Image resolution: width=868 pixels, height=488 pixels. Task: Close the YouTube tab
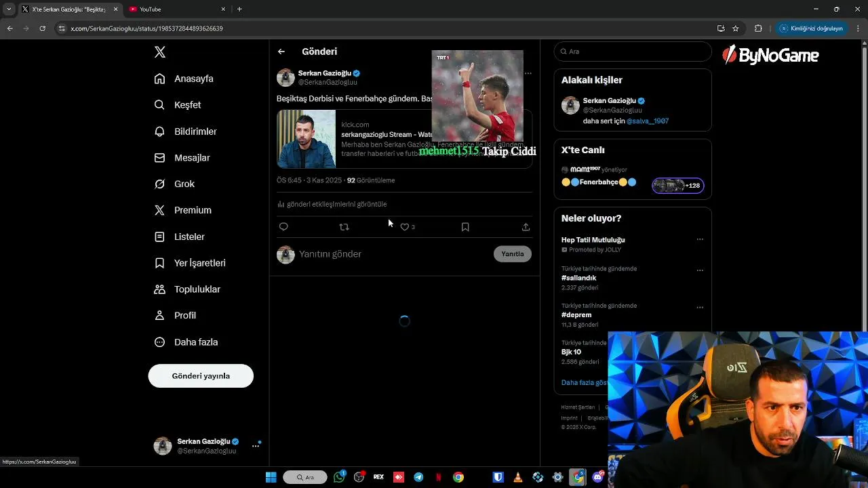[223, 9]
